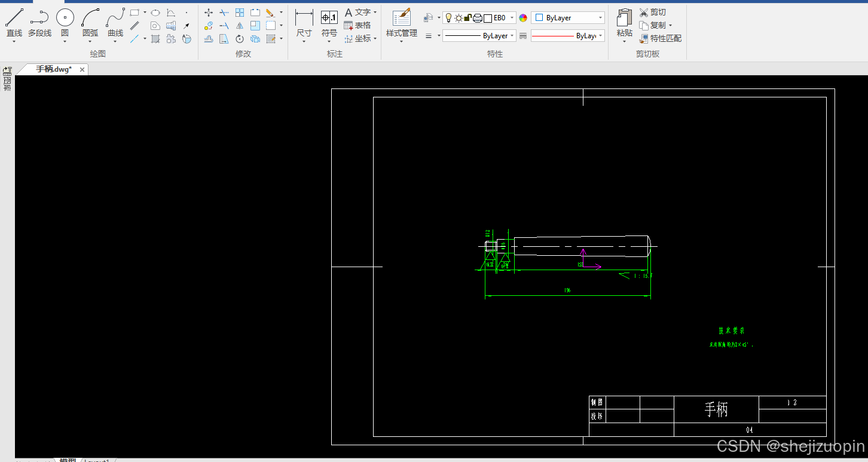Screen dimensions: 868x462
Task: Select the mirror tool
Action: pyautogui.click(x=240, y=26)
